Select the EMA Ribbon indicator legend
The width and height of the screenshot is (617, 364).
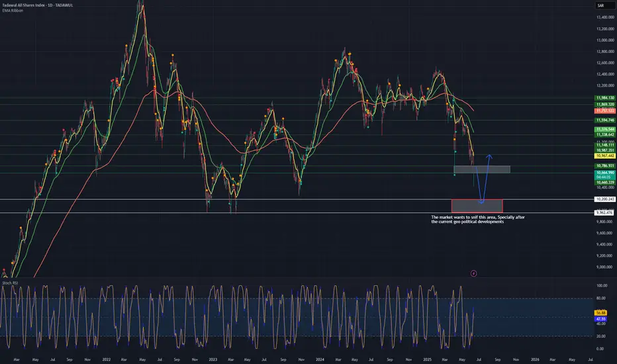pyautogui.click(x=13, y=11)
